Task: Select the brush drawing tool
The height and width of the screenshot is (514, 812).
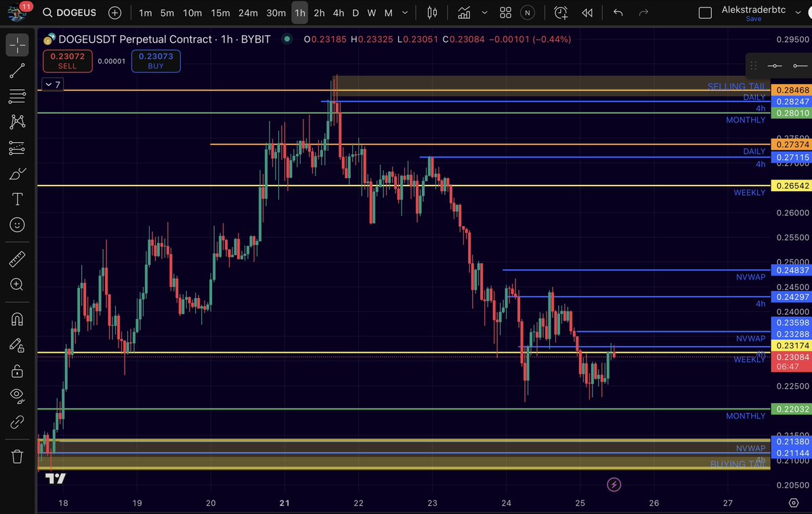Action: click(x=17, y=174)
